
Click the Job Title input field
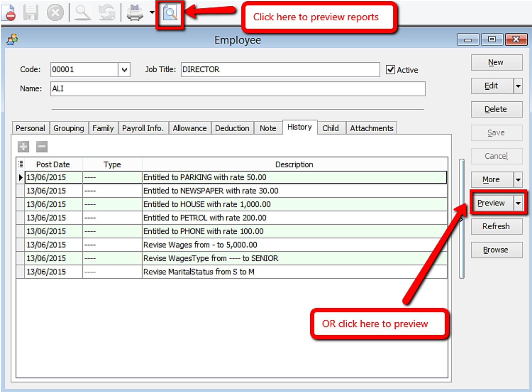tap(280, 70)
